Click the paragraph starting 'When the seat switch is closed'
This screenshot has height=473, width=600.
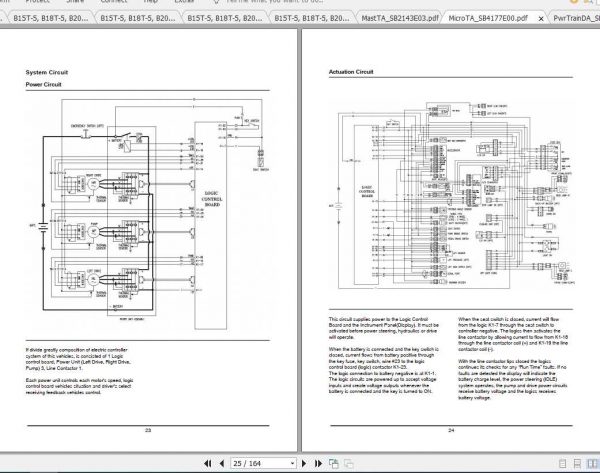point(513,334)
